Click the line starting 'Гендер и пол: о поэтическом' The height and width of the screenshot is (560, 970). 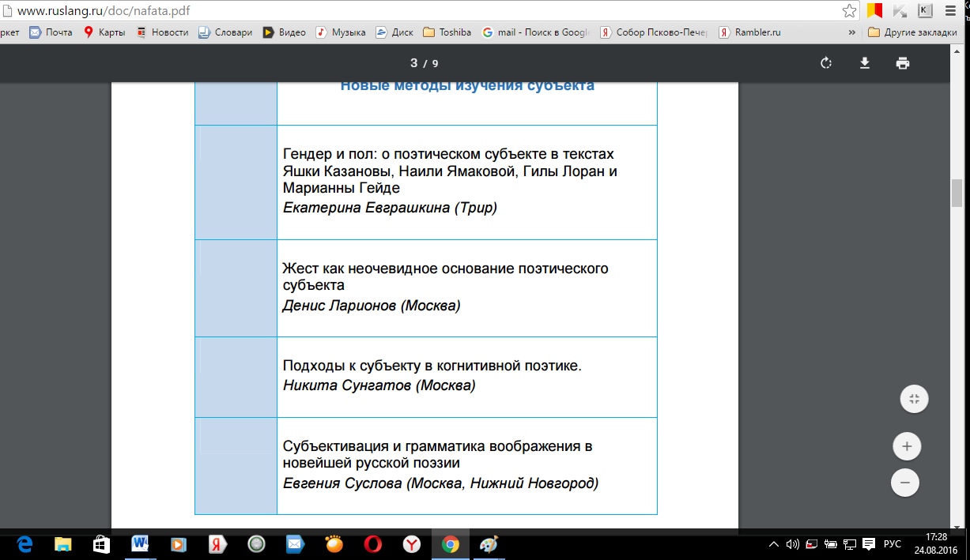[x=448, y=154]
